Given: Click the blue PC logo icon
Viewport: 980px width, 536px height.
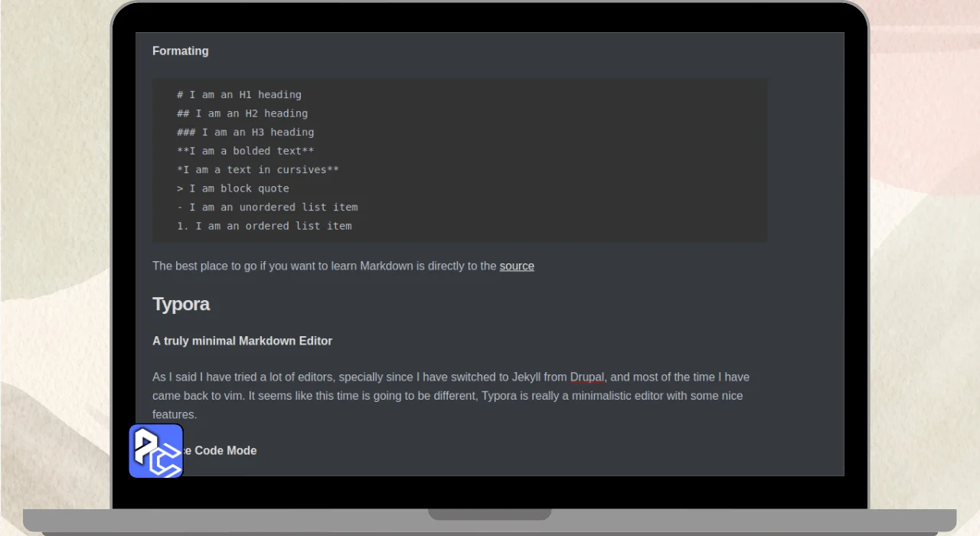Looking at the screenshot, I should click(156, 451).
